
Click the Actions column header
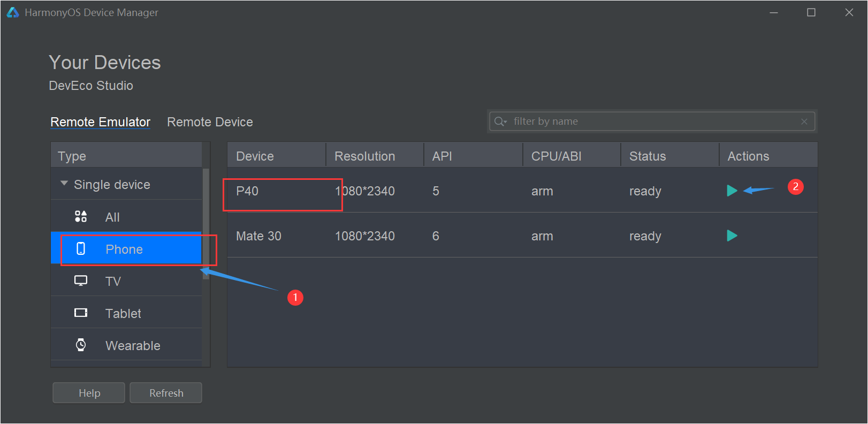coord(768,156)
